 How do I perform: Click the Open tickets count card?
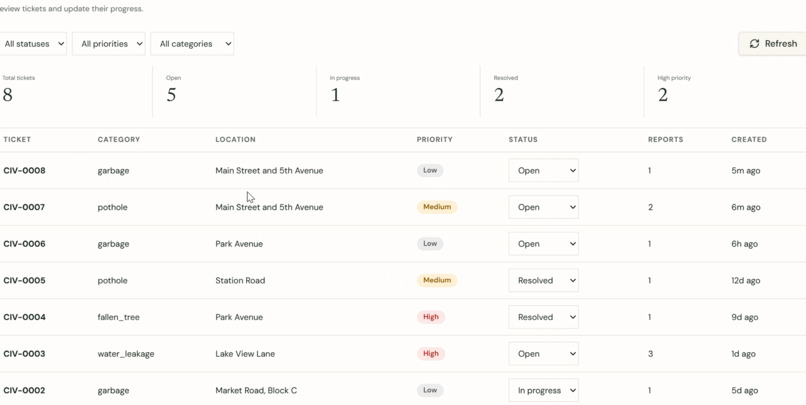point(234,91)
